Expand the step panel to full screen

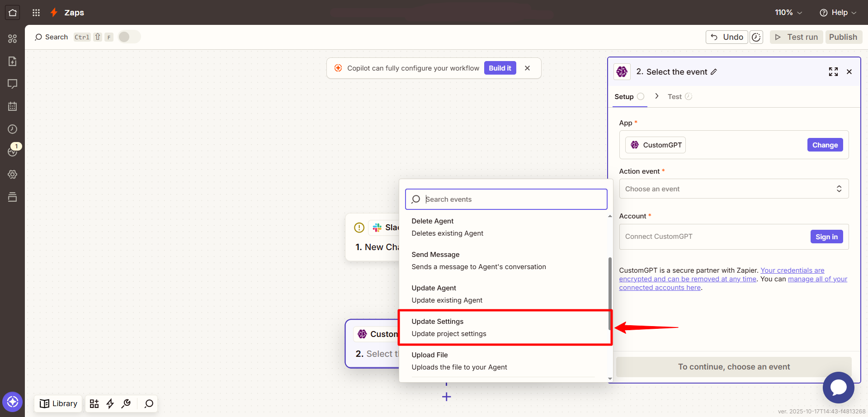coord(833,72)
